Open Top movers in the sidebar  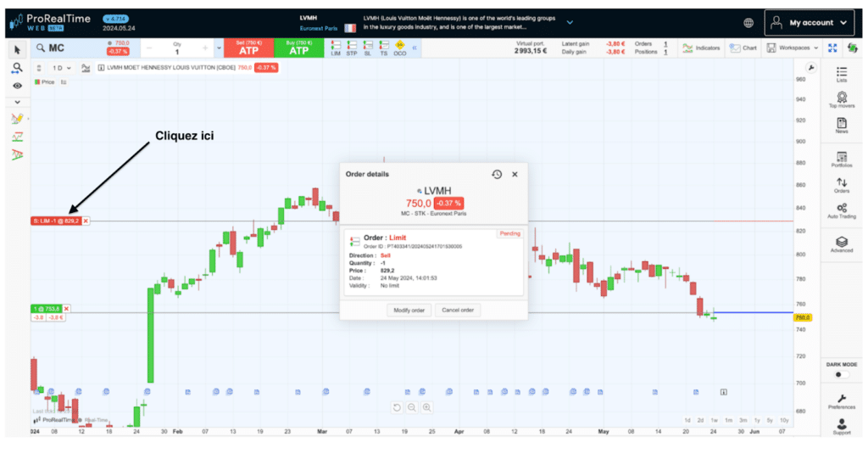click(841, 100)
